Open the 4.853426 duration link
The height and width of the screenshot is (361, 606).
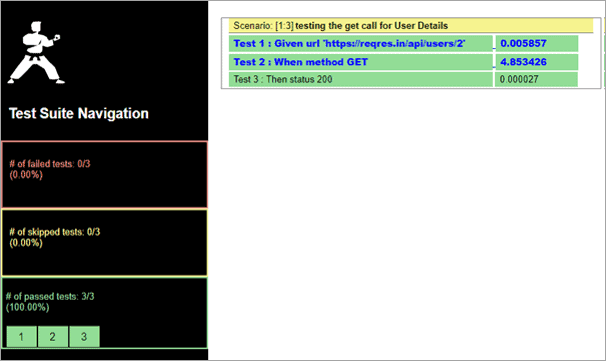[523, 62]
